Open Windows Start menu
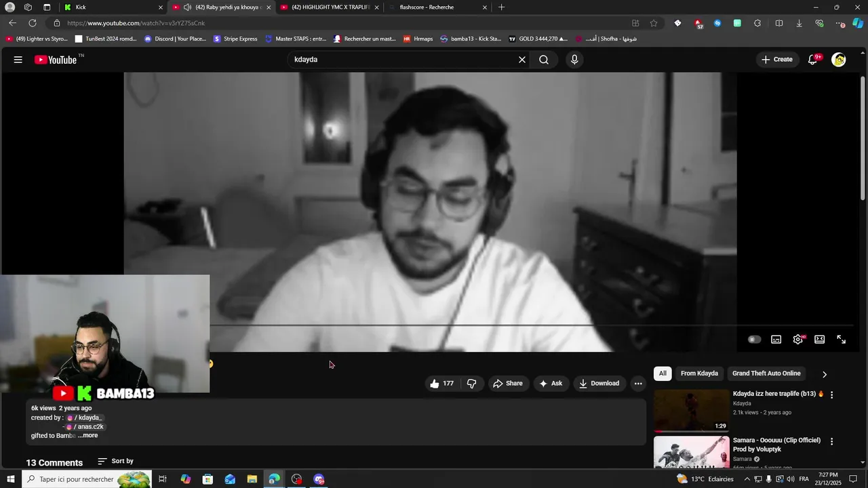The width and height of the screenshot is (868, 488). (x=10, y=479)
